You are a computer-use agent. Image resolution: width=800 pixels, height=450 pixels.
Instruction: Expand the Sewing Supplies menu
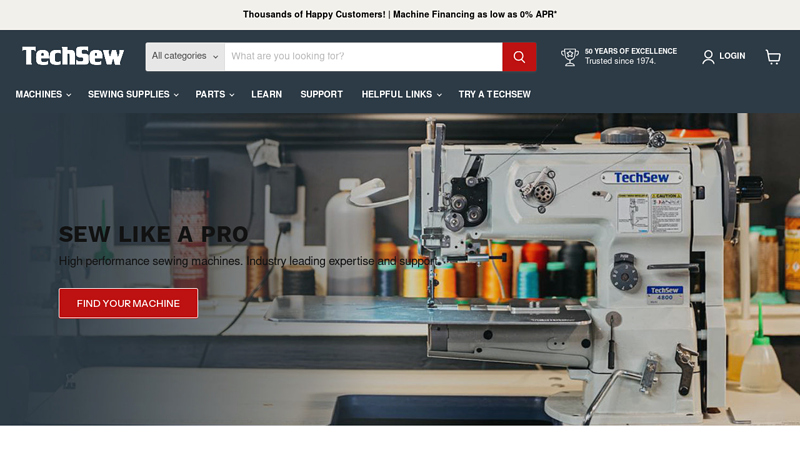click(x=133, y=94)
